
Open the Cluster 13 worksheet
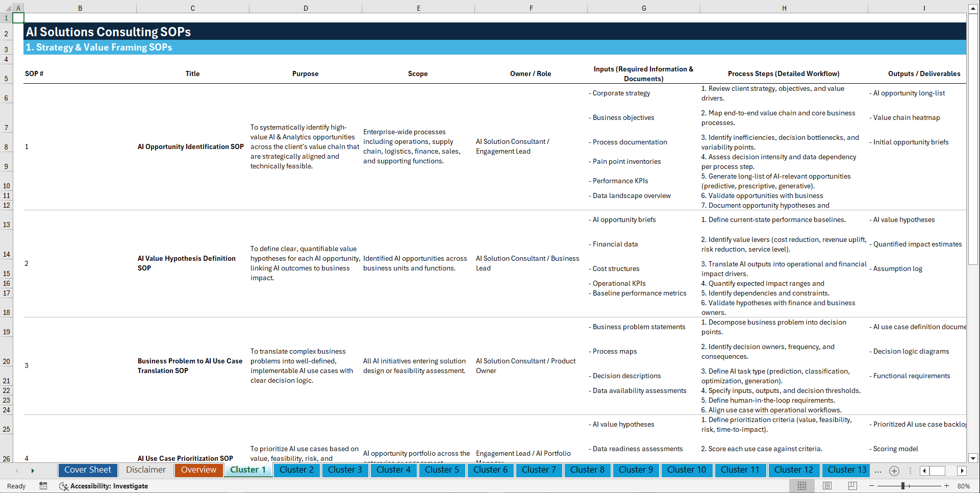(x=846, y=470)
